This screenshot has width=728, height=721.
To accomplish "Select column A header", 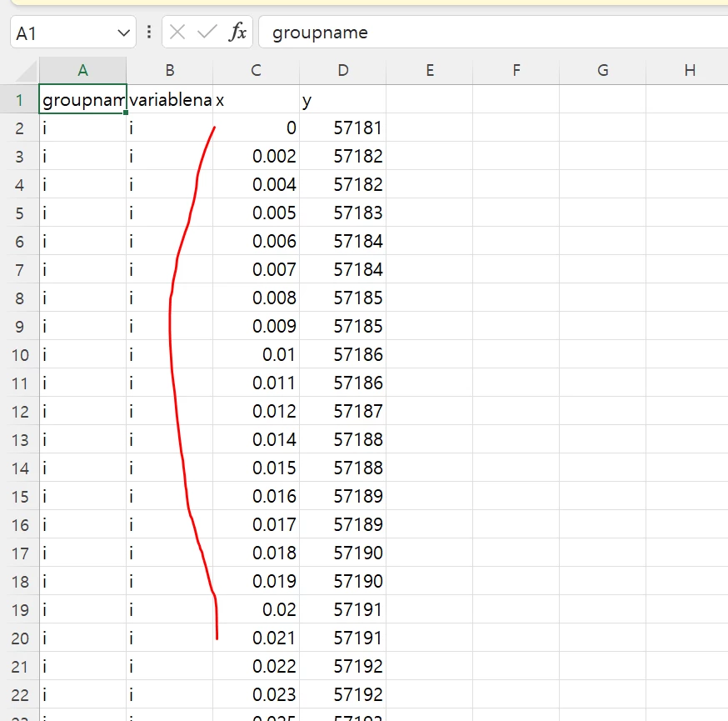I will (x=82, y=71).
